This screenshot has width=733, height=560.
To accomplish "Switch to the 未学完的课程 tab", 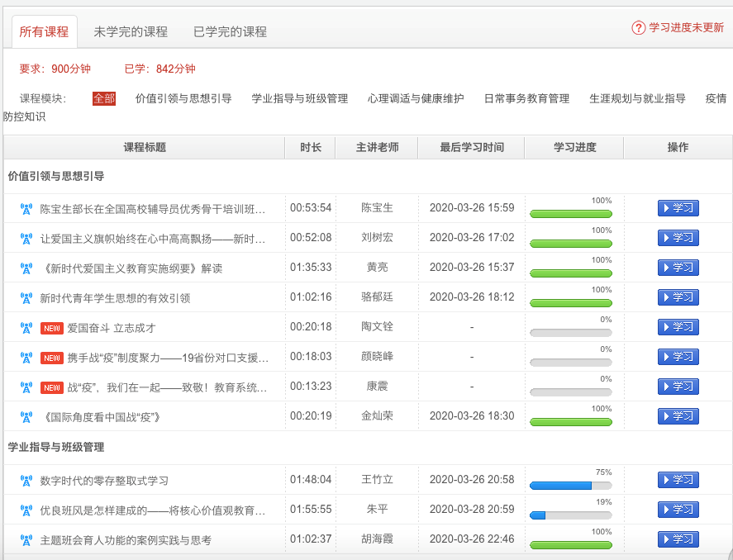I will [x=131, y=32].
